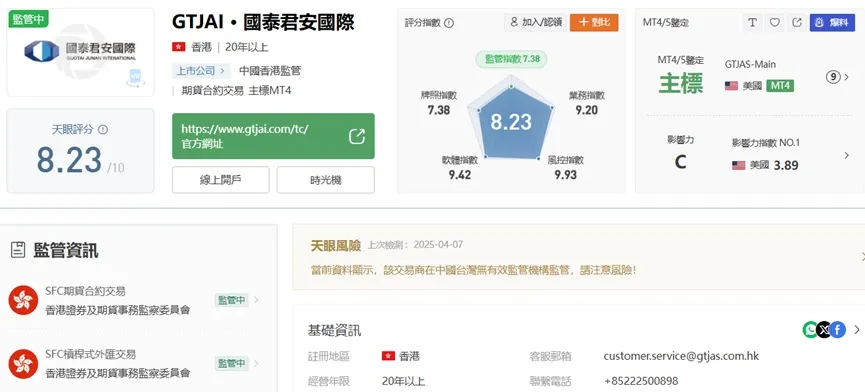Click the 上次檢測 2025-04-07 date text
The width and height of the screenshot is (865, 392).
pyautogui.click(x=416, y=244)
